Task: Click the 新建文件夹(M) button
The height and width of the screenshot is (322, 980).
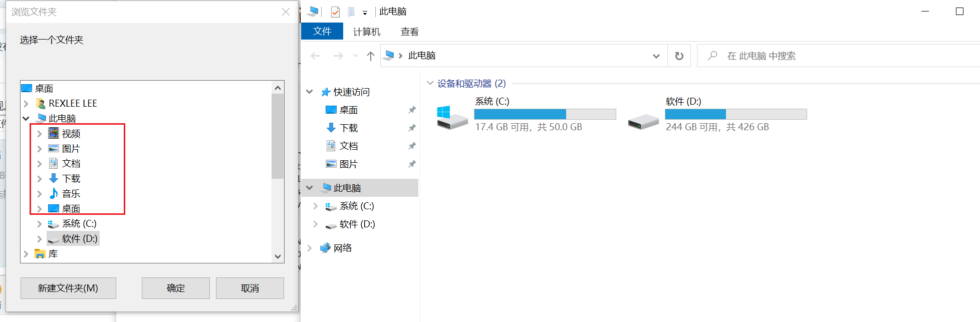Action: 68,288
